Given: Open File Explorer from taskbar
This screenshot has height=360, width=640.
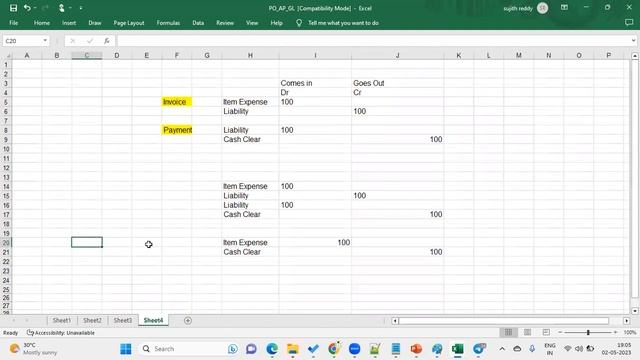Looking at the screenshot, I should (293, 349).
